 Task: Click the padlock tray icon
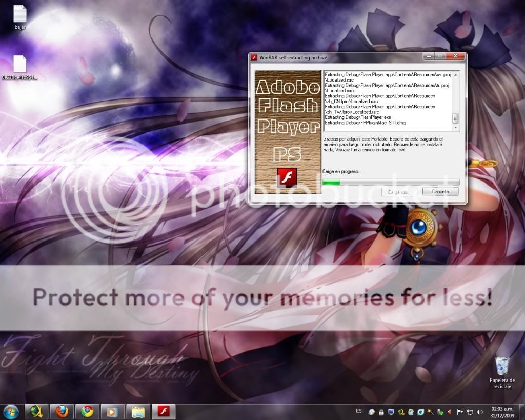pos(381,412)
